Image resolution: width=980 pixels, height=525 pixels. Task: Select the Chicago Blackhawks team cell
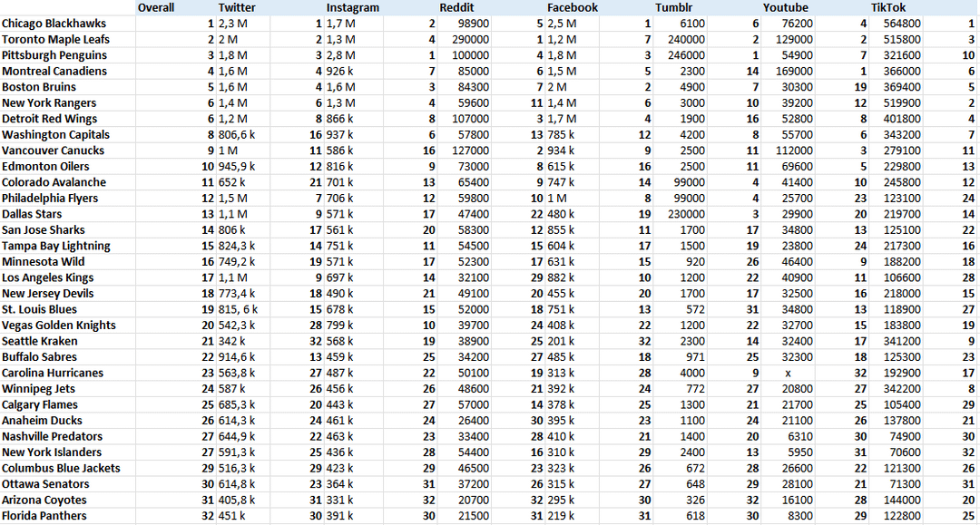click(54, 24)
